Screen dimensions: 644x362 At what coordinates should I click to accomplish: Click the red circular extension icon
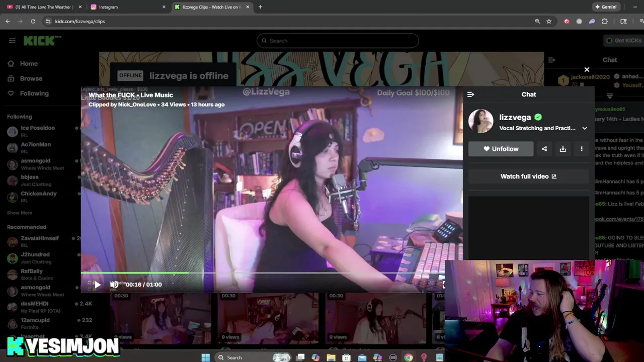tap(567, 21)
